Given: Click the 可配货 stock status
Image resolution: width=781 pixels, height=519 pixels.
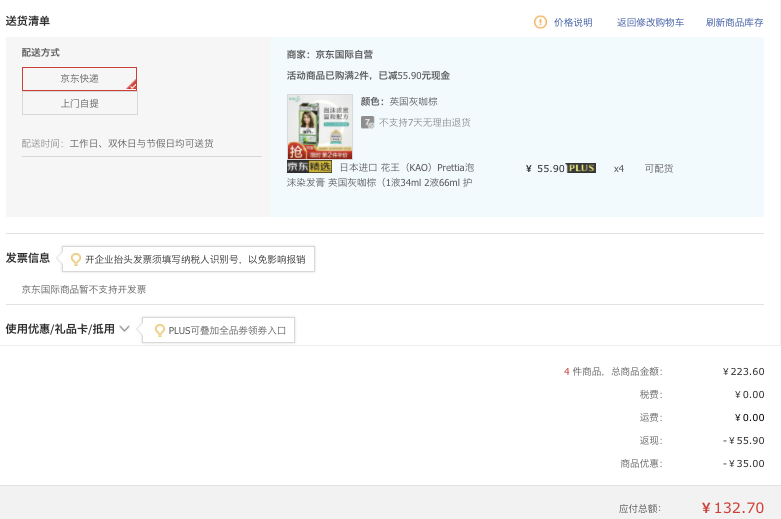Looking at the screenshot, I should (x=659, y=168).
